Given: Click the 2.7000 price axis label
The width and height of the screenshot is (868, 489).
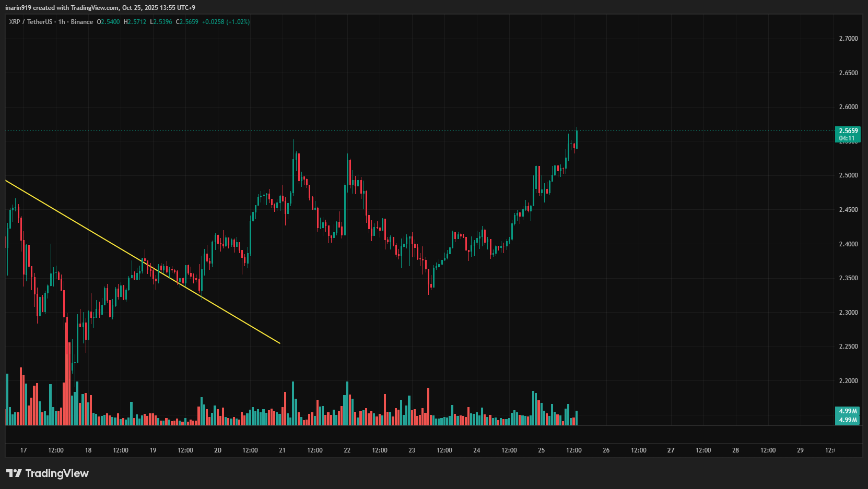Looking at the screenshot, I should [x=848, y=39].
